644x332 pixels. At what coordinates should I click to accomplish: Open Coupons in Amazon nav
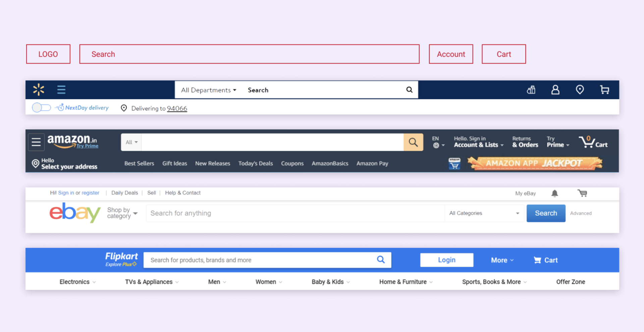(x=292, y=163)
